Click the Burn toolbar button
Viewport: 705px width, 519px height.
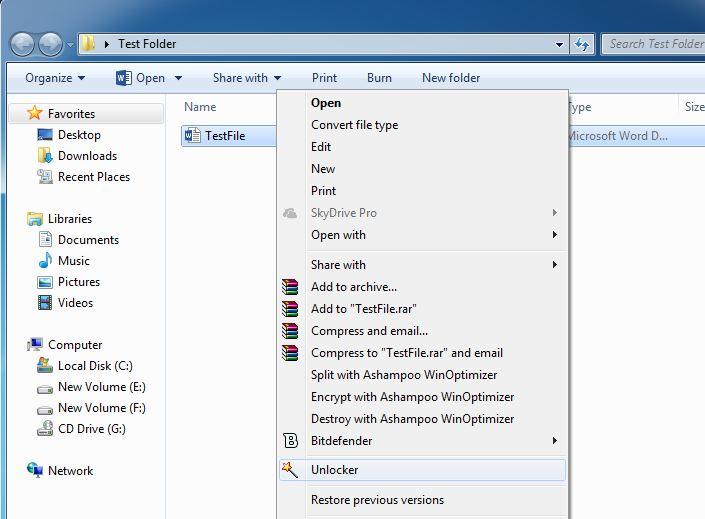point(379,78)
